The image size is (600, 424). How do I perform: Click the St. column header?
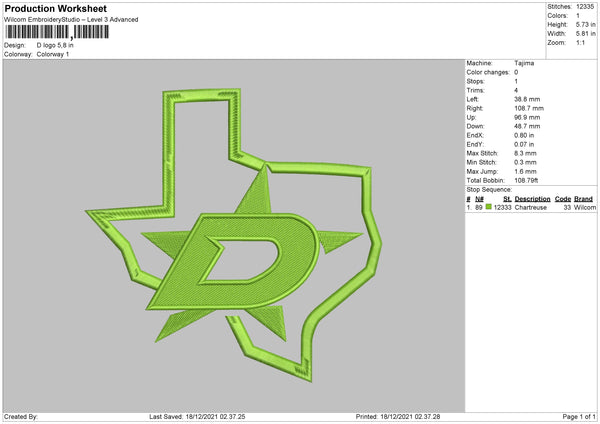[507, 199]
